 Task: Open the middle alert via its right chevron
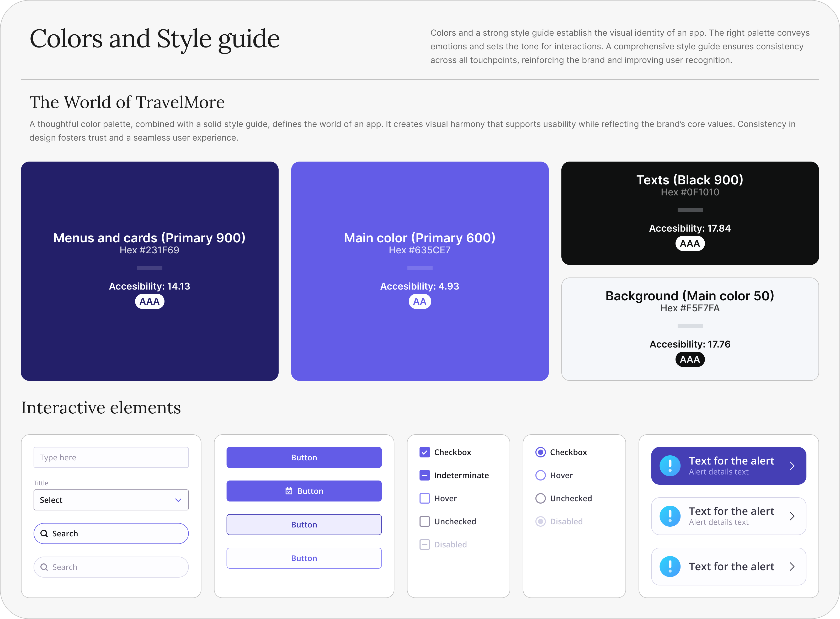point(792,516)
